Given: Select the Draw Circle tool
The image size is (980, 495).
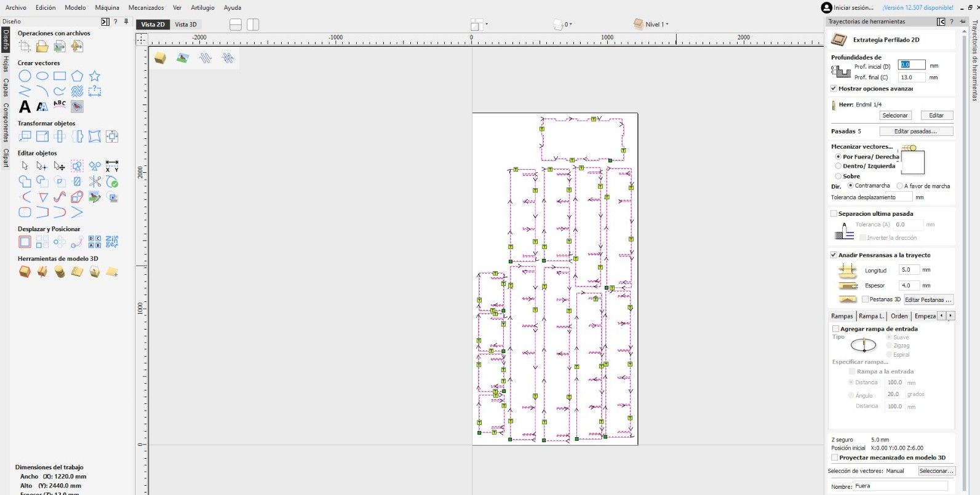Looking at the screenshot, I should (x=25, y=76).
